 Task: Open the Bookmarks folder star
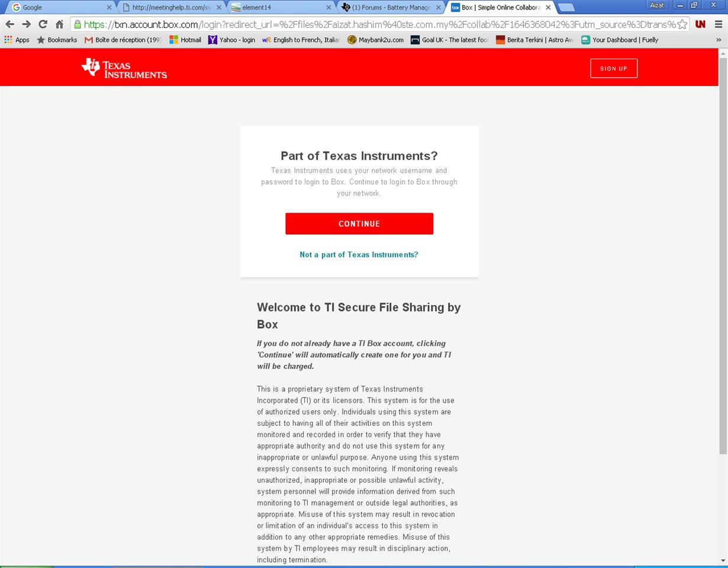57,40
